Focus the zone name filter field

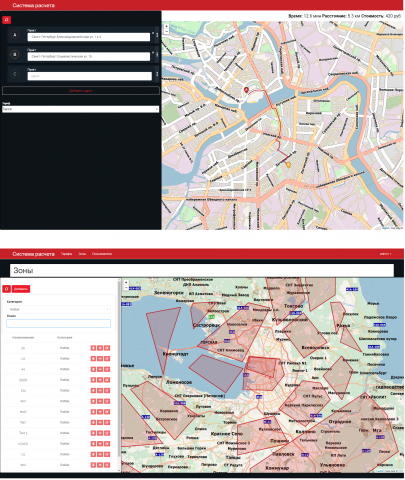pyautogui.click(x=58, y=323)
